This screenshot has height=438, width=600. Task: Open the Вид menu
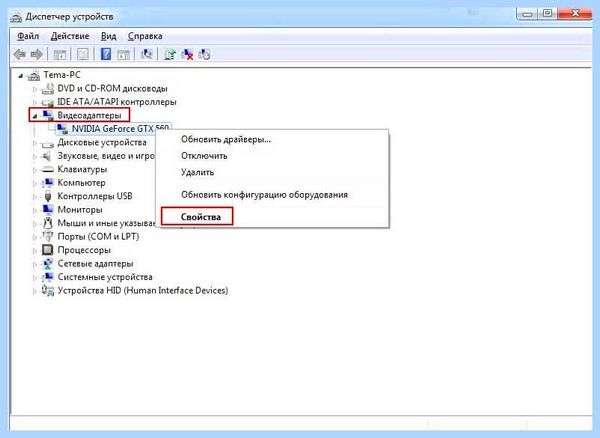pyautogui.click(x=108, y=36)
